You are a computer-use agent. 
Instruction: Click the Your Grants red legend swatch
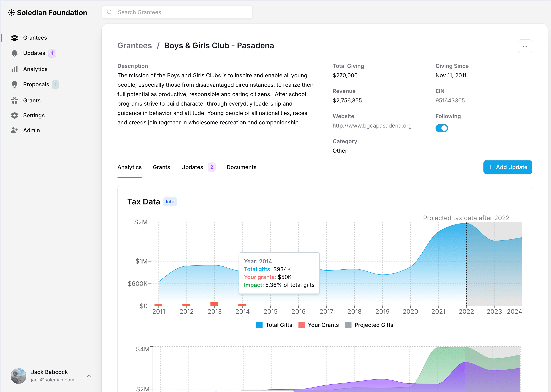point(301,325)
